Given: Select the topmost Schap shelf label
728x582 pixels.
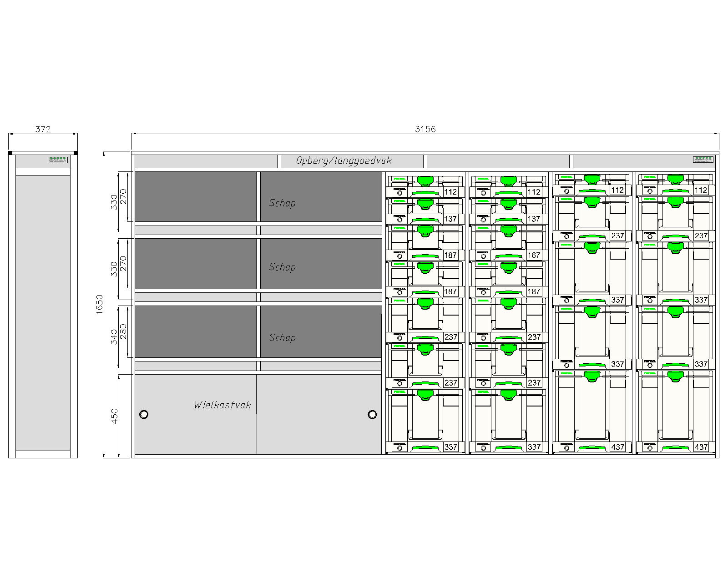Looking at the screenshot, I should point(282,203).
